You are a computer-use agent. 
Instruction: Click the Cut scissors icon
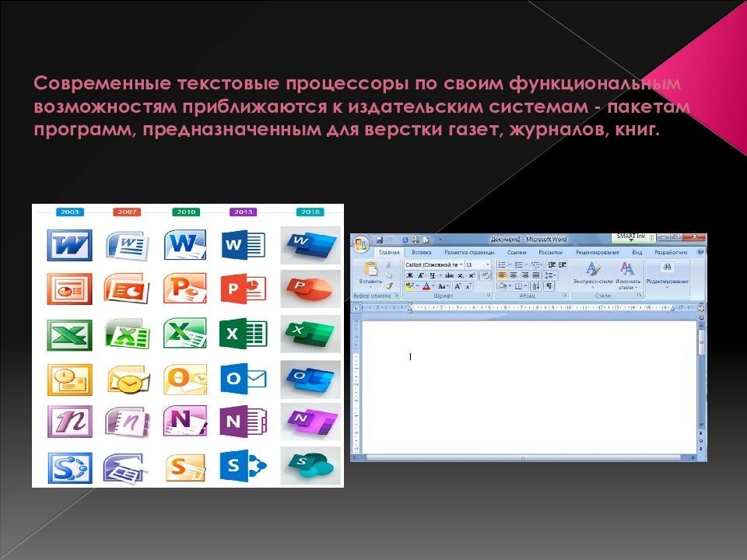pyautogui.click(x=388, y=264)
